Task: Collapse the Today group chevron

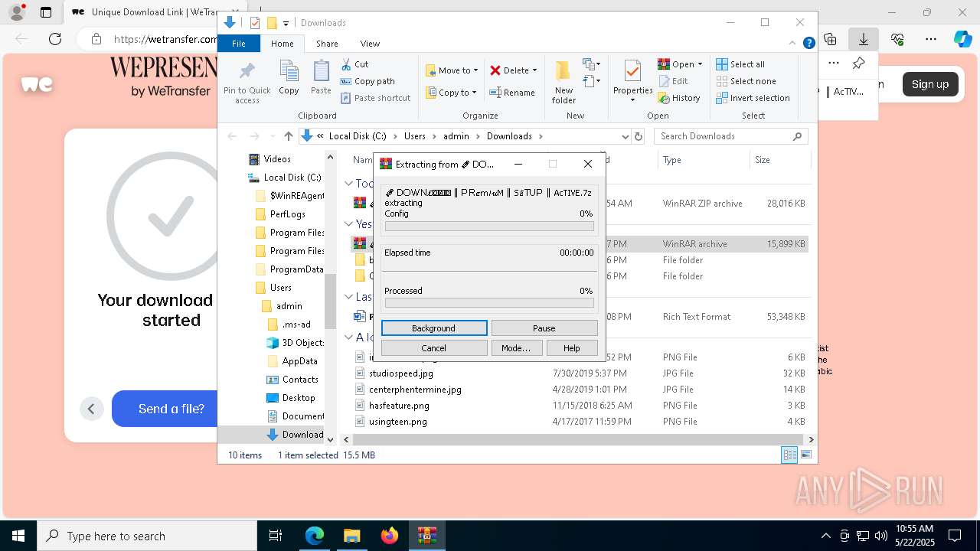Action: [x=348, y=184]
